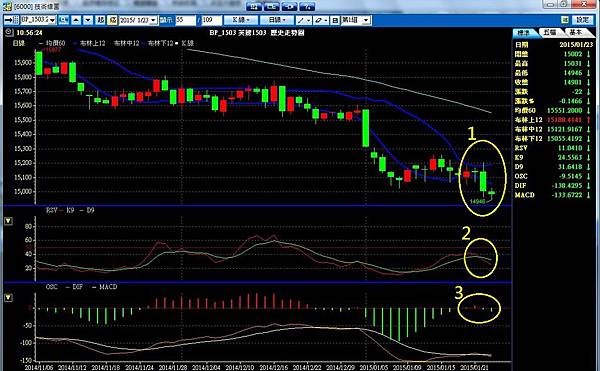Click the orange 還 icon beside the date box
This screenshot has height=371, width=600.
(x=112, y=20)
